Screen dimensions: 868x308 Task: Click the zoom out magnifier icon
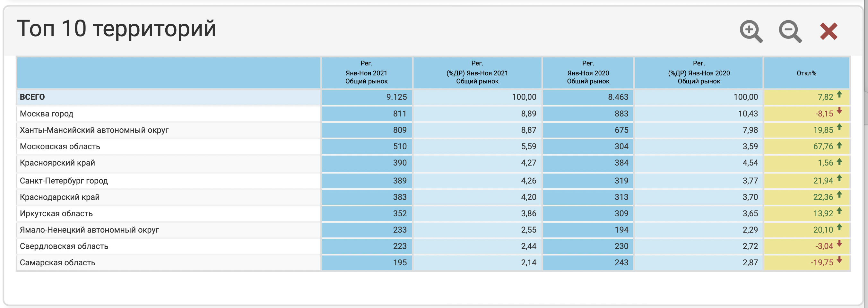pos(790,31)
